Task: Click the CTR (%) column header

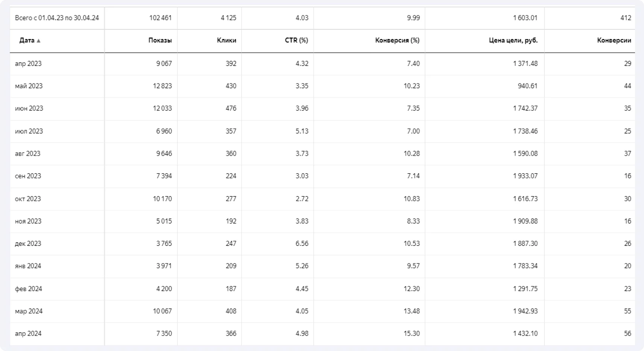Action: point(296,40)
